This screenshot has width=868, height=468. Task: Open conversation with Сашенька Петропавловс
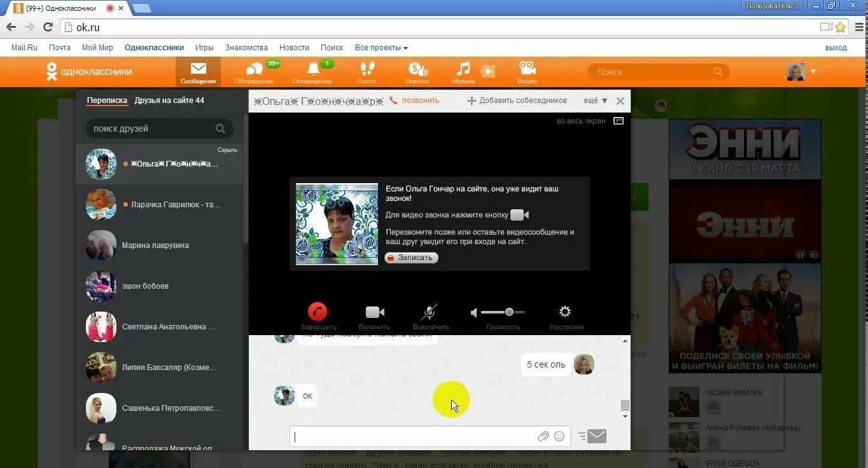[x=159, y=408]
